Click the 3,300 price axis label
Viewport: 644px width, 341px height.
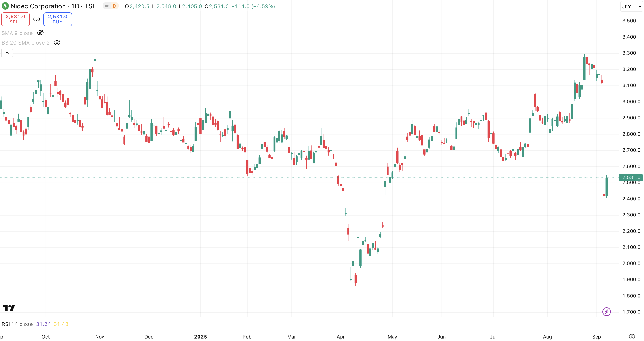coord(629,53)
